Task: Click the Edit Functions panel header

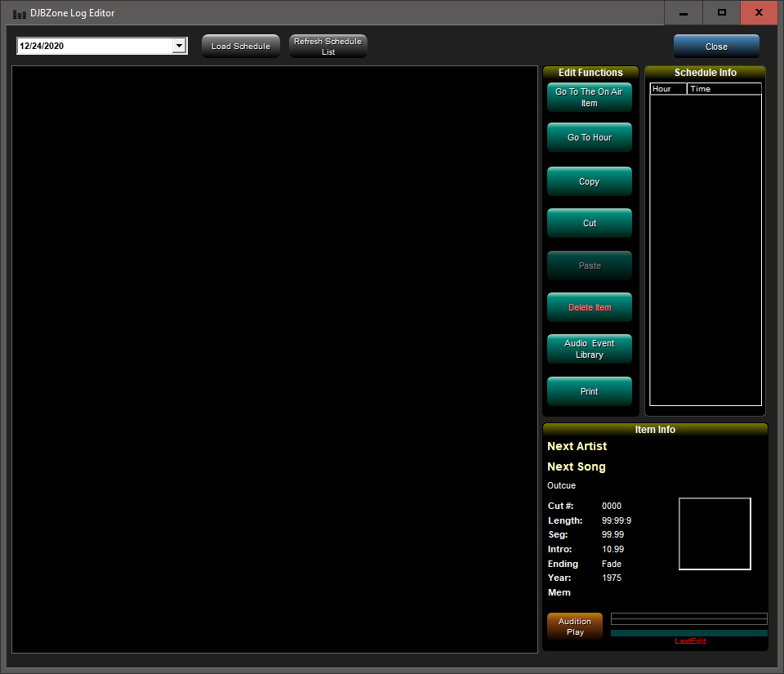Action: click(590, 73)
